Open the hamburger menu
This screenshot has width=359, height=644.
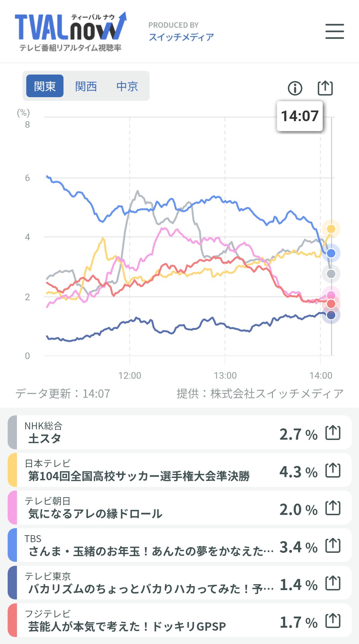tap(334, 31)
